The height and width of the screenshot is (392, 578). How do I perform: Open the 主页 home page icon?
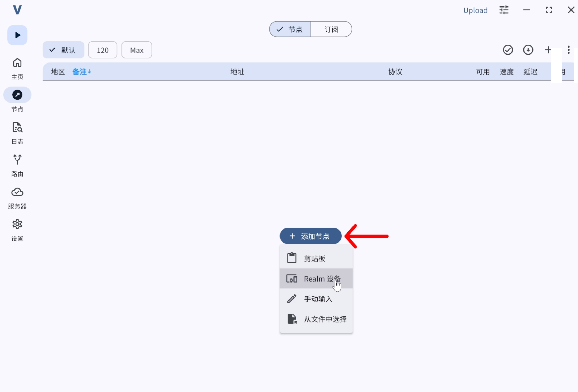point(17,63)
